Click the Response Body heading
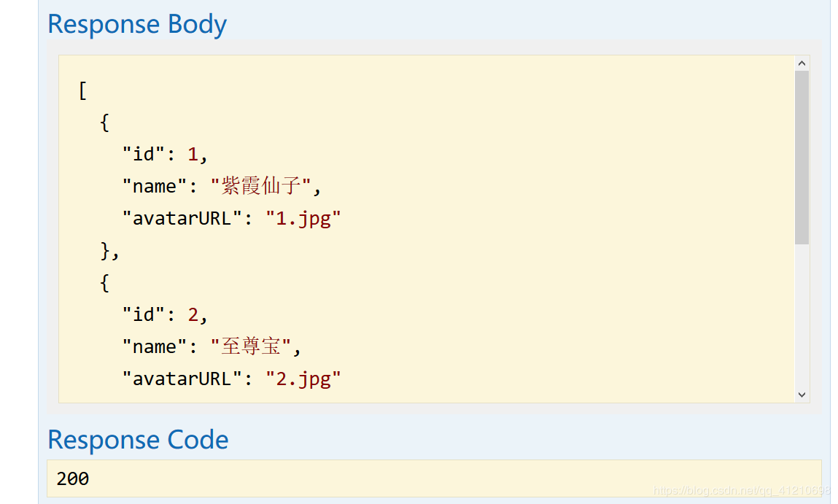838x504 pixels. 137,25
